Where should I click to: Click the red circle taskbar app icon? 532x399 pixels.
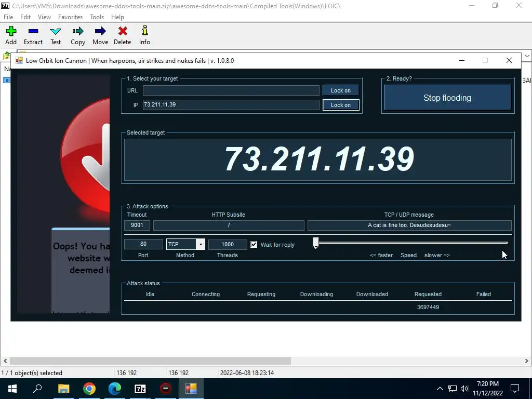point(166,389)
